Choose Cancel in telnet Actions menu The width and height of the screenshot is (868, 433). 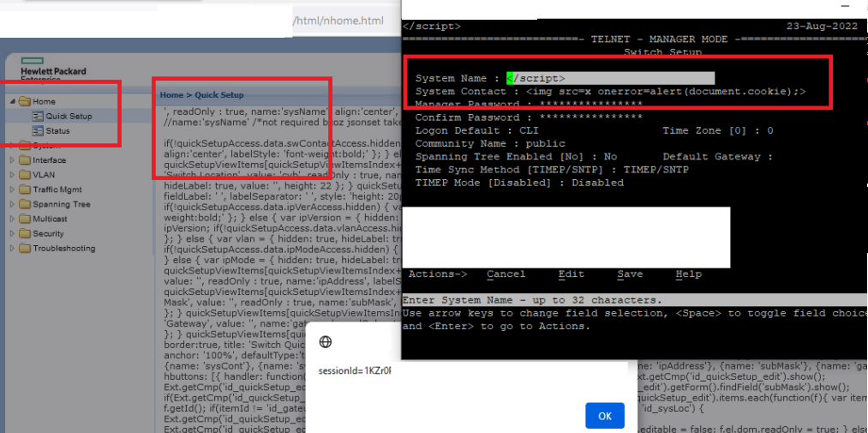[x=506, y=274]
